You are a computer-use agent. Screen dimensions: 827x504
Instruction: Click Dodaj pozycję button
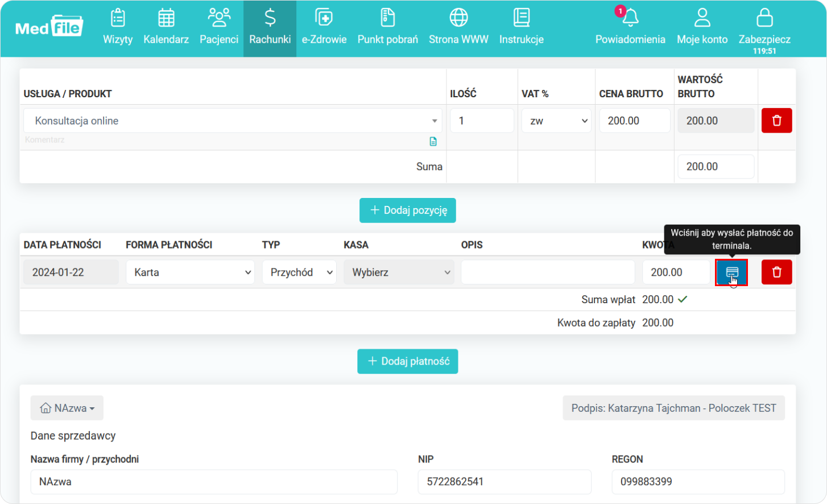coord(408,210)
